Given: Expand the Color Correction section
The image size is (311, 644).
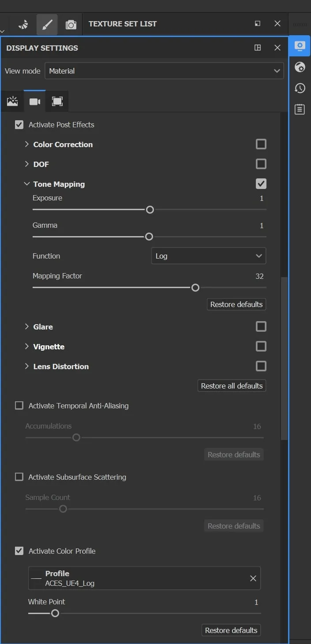Looking at the screenshot, I should point(27,144).
